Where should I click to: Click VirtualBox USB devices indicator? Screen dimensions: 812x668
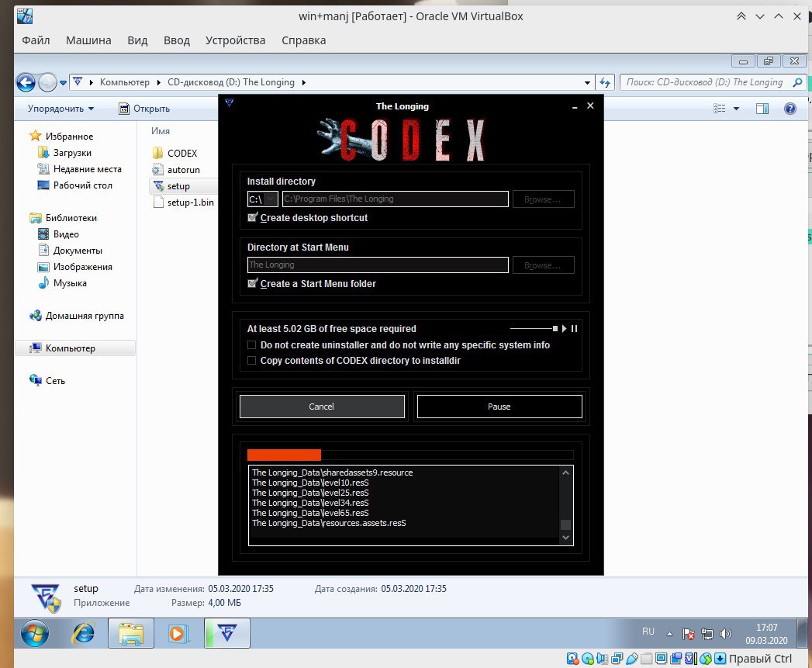[632, 659]
